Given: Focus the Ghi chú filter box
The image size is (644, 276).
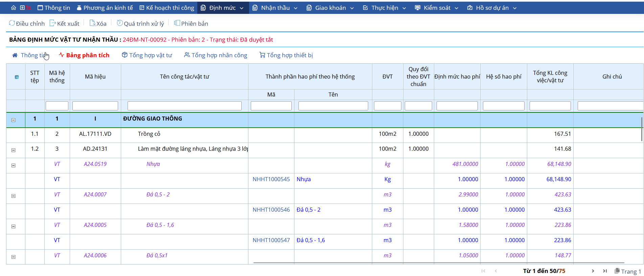Looking at the screenshot, I should coord(610,106).
